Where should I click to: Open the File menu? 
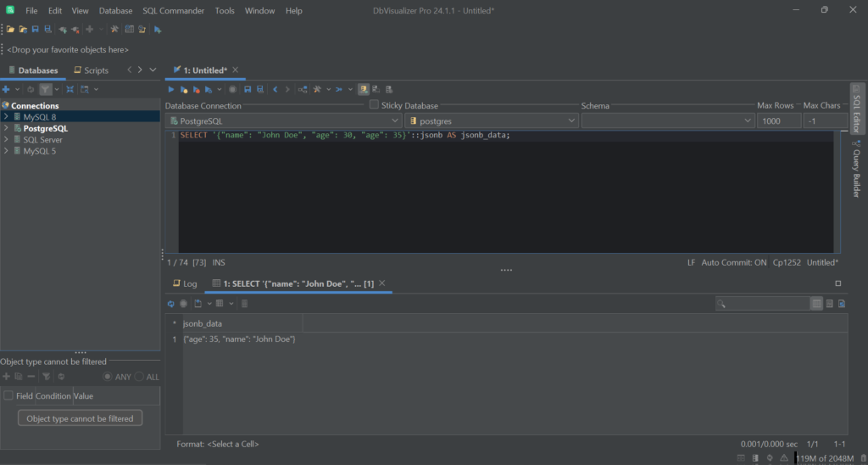click(31, 10)
